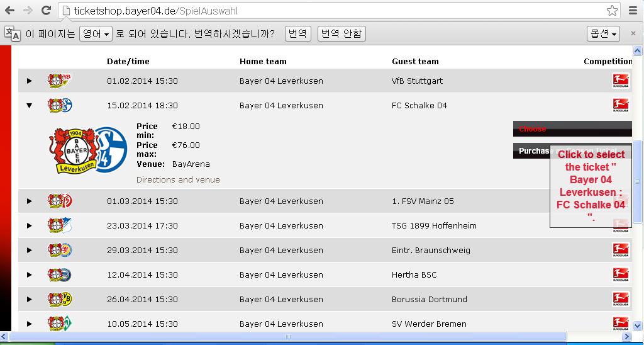Click the horizontal scrollbar left arrow
The height and width of the screenshot is (345, 644).
[4, 337]
